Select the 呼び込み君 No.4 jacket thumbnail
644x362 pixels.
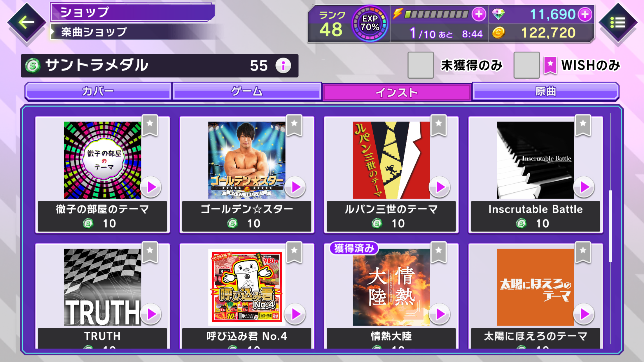247,287
